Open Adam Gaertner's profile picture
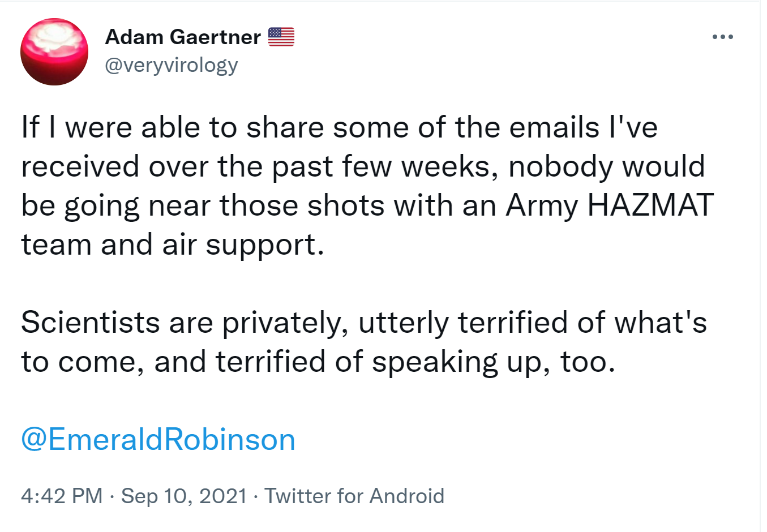The image size is (767, 532). pos(54,52)
